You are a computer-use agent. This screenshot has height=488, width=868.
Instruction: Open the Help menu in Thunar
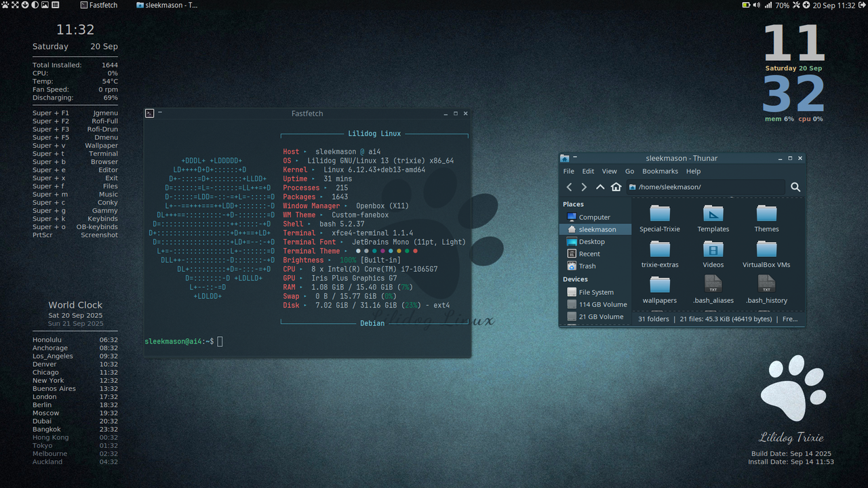693,171
